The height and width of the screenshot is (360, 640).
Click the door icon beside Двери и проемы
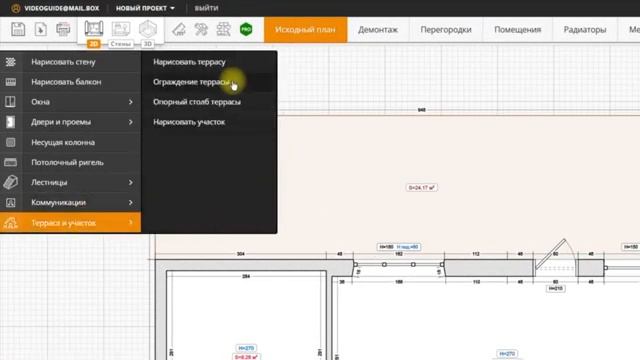pos(11,122)
